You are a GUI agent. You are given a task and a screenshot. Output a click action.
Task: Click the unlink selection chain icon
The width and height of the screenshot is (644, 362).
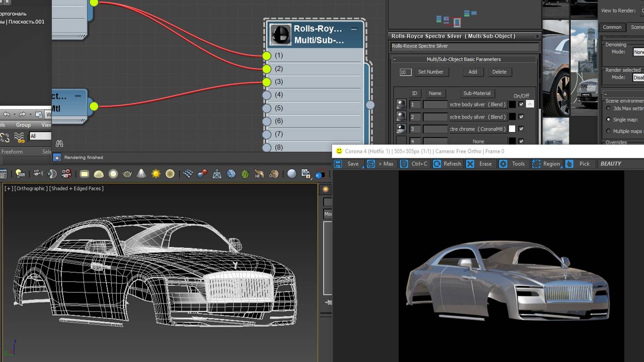[5, 137]
